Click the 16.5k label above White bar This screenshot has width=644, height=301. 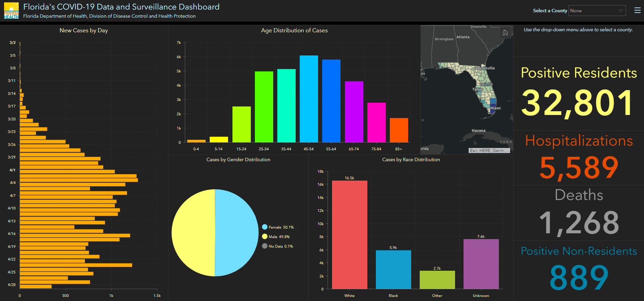[349, 178]
